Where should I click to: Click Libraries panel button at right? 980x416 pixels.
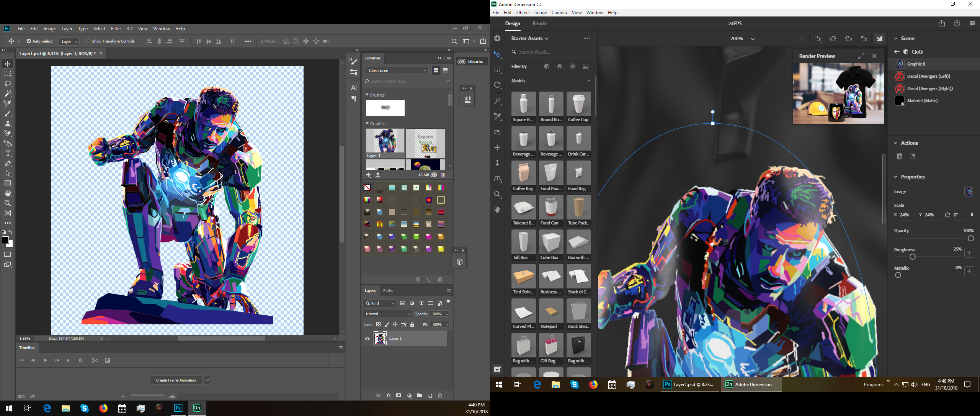pos(471,61)
